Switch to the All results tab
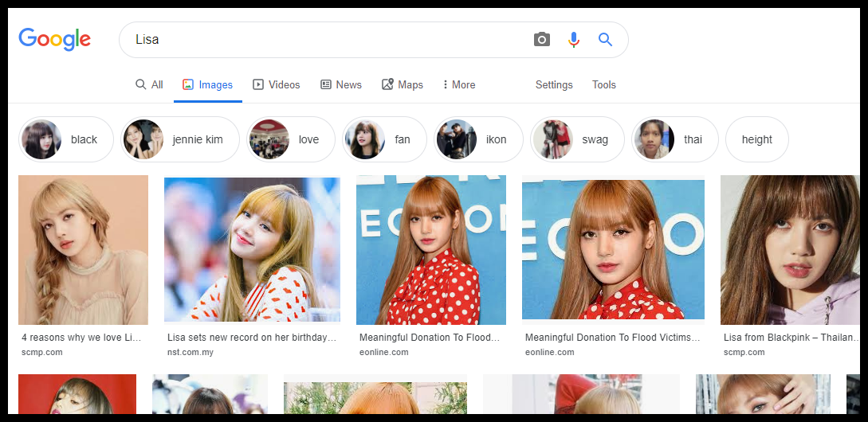The height and width of the screenshot is (422, 868). coord(149,84)
